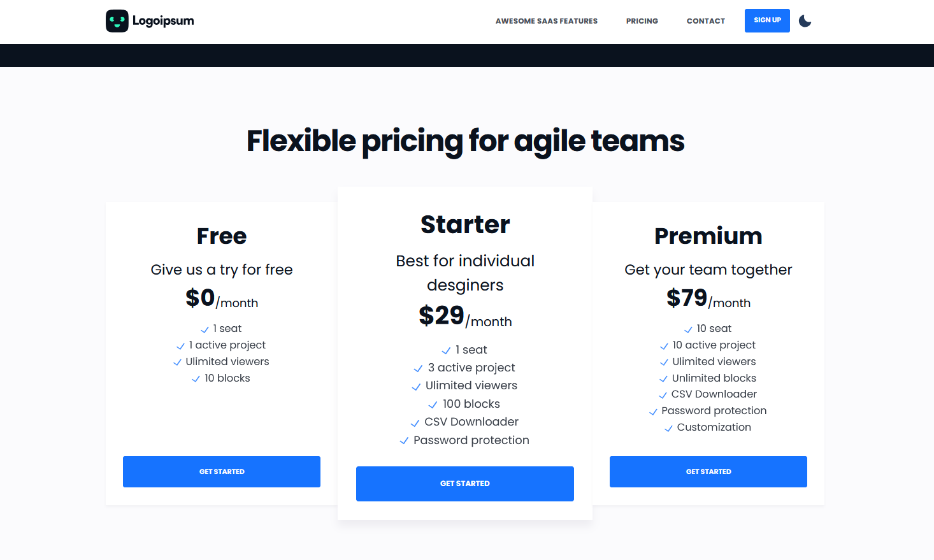Click checkmark beside "CSV Downloader" in Starter plan
Screen dimensions: 934x560
coord(415,422)
